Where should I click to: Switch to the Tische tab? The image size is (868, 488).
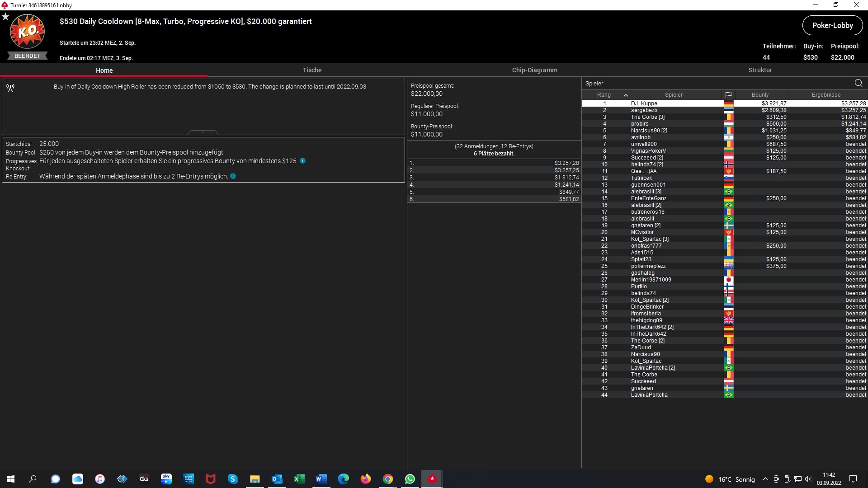pos(312,70)
